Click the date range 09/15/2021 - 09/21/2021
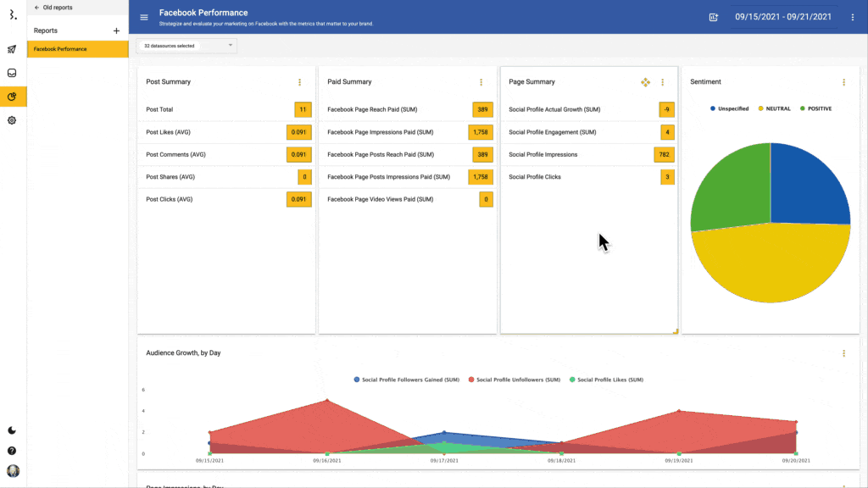 click(x=784, y=17)
